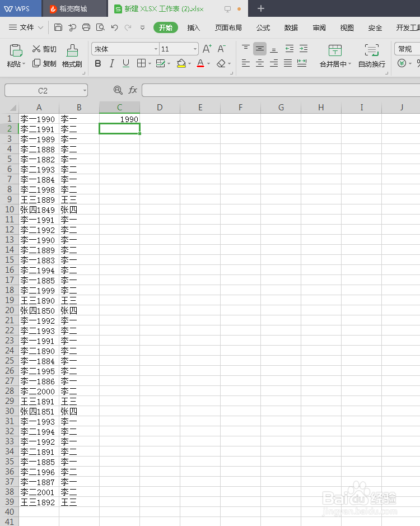
Task: Open the font size dropdown 11
Action: tap(195, 49)
